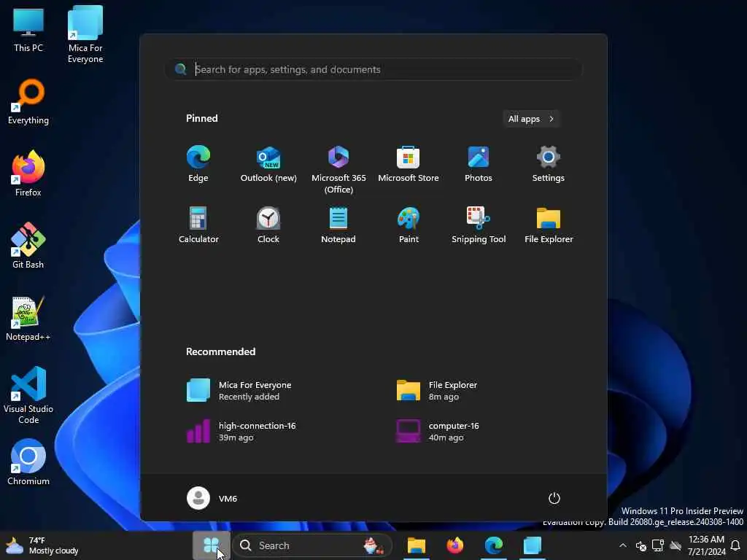747x560 pixels.
Task: Open the Power options button
Action: pyautogui.click(x=554, y=498)
